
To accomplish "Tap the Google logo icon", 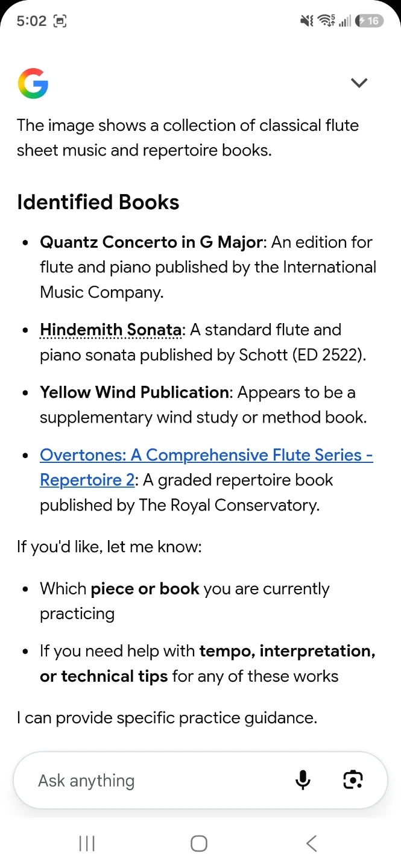I will [33, 83].
